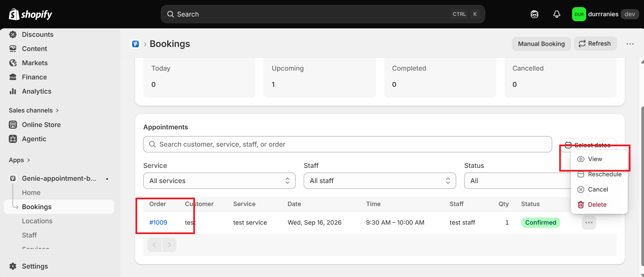Open Discounts in the sidebar
The height and width of the screenshot is (277, 644).
[38, 34]
